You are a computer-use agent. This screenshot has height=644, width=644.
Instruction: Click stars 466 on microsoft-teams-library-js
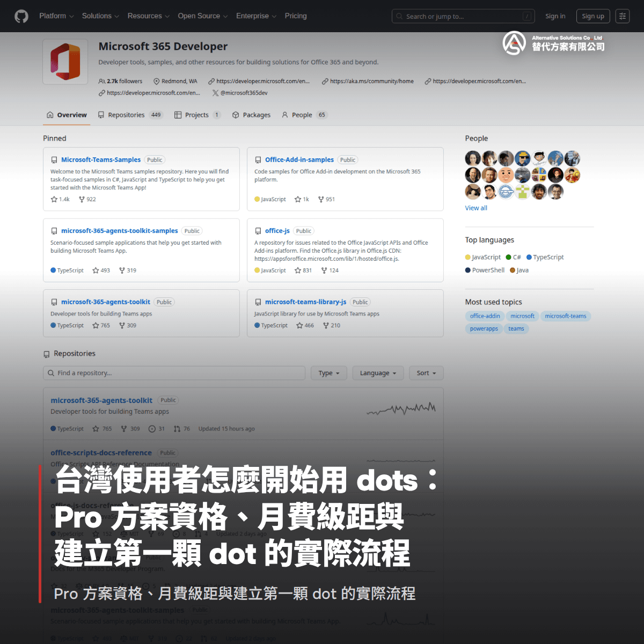[305, 325]
